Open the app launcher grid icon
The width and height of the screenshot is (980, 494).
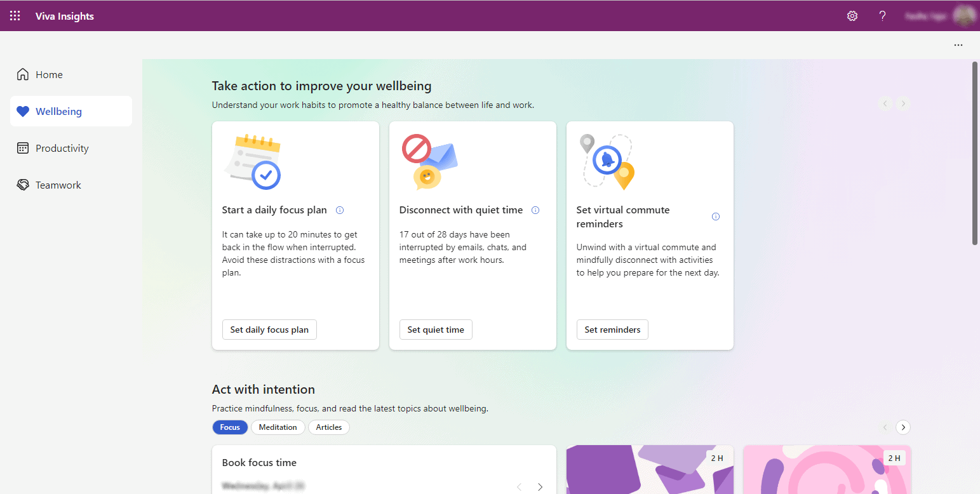tap(15, 16)
